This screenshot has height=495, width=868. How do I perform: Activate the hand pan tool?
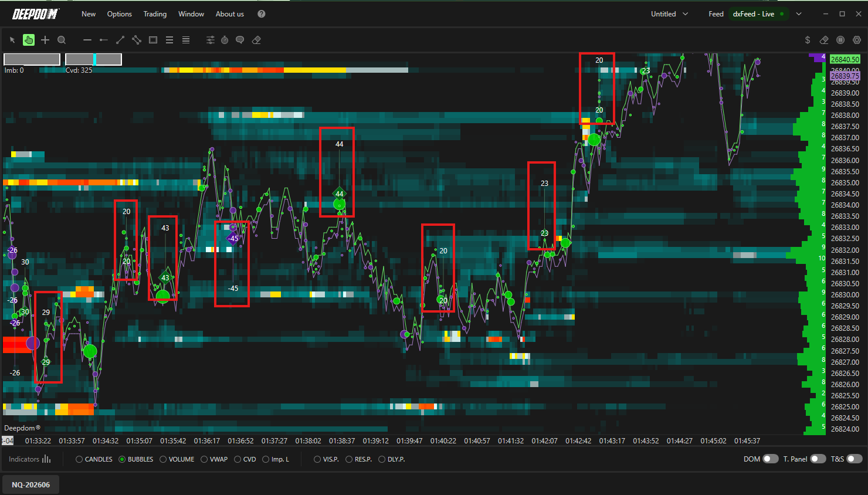[x=29, y=40]
